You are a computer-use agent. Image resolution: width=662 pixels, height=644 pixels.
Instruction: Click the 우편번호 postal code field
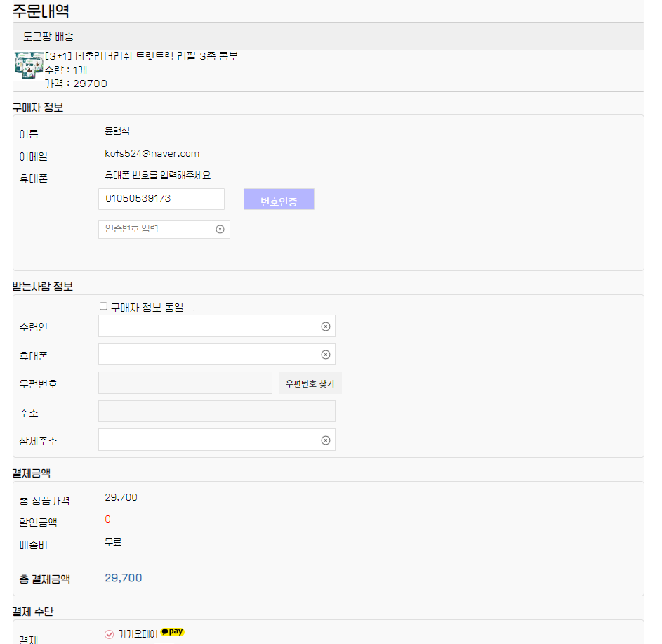[x=185, y=383]
